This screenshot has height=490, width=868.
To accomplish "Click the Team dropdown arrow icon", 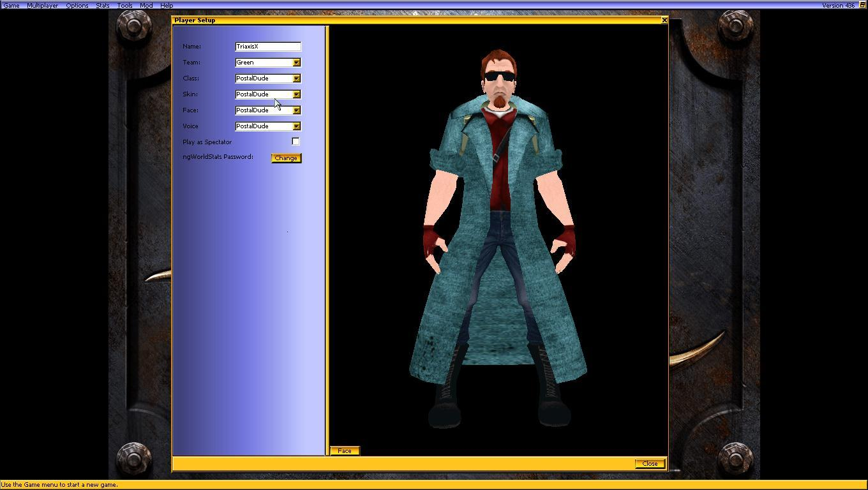I will [x=296, y=62].
